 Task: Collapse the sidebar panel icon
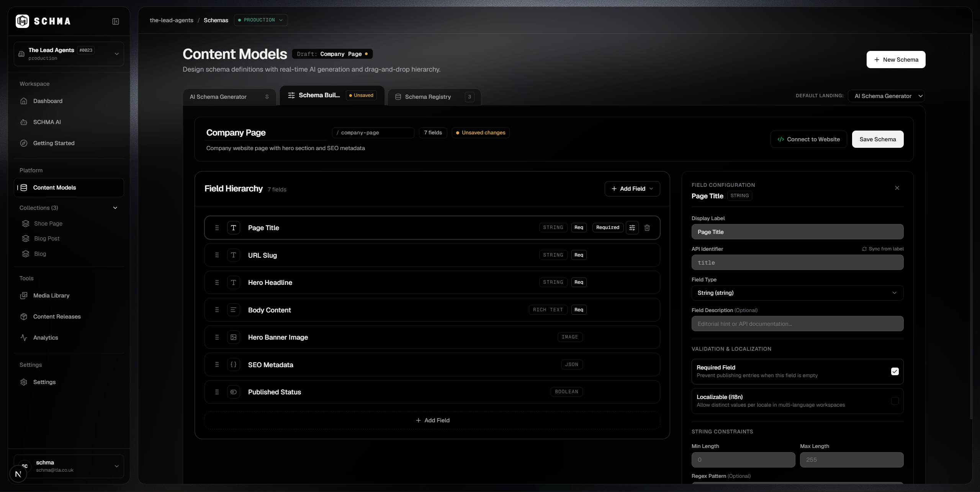[115, 21]
